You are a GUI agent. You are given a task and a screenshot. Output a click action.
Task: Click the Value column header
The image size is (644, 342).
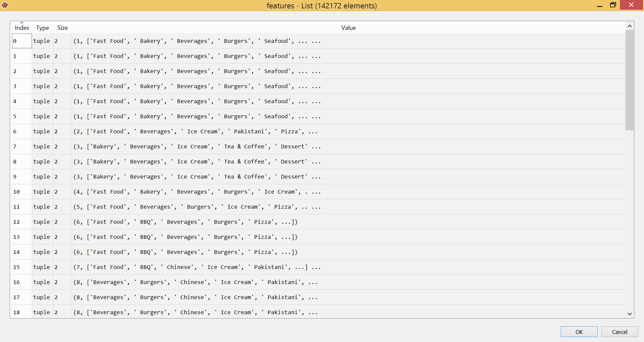coord(348,28)
